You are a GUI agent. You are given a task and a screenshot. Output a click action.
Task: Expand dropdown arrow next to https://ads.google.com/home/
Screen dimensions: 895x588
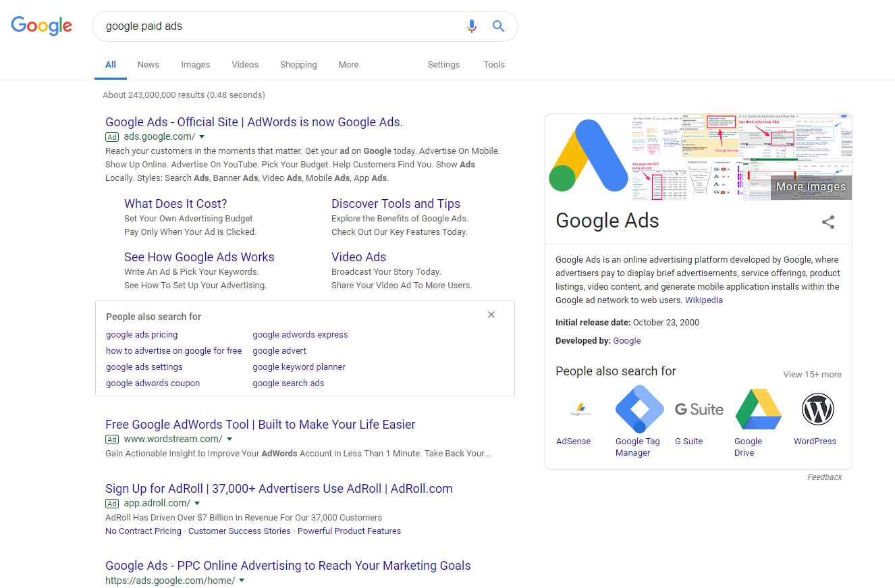pyautogui.click(x=242, y=581)
